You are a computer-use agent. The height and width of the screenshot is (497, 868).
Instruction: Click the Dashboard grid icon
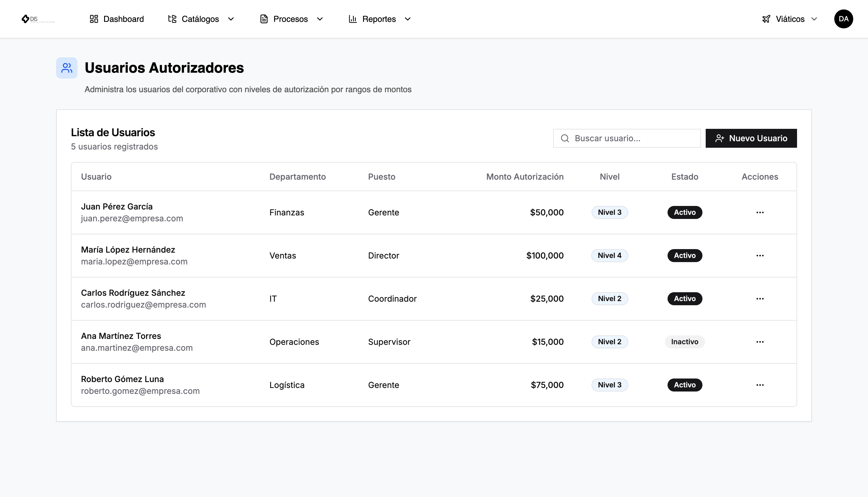(94, 19)
